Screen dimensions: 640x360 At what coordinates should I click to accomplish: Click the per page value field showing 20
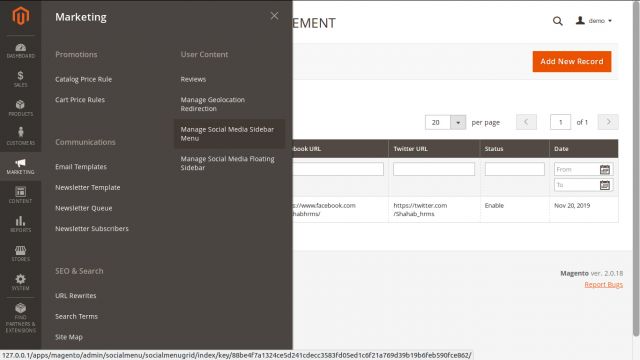[x=438, y=122]
